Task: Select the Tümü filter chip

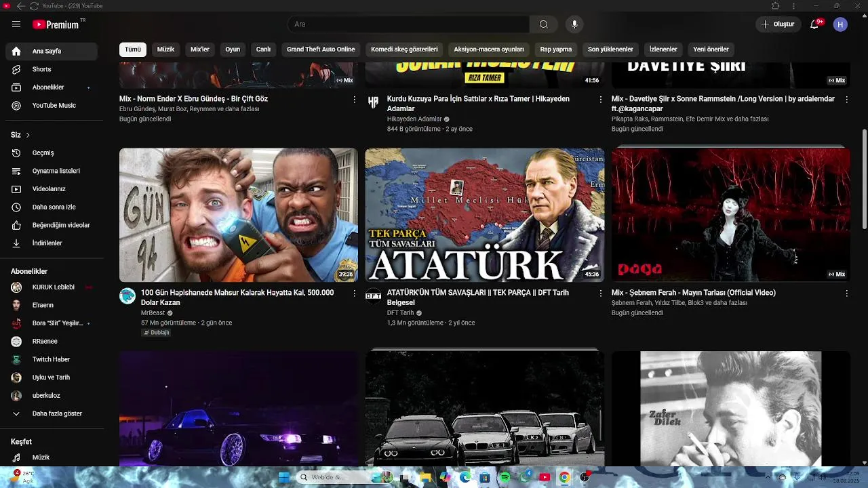Action: (133, 49)
